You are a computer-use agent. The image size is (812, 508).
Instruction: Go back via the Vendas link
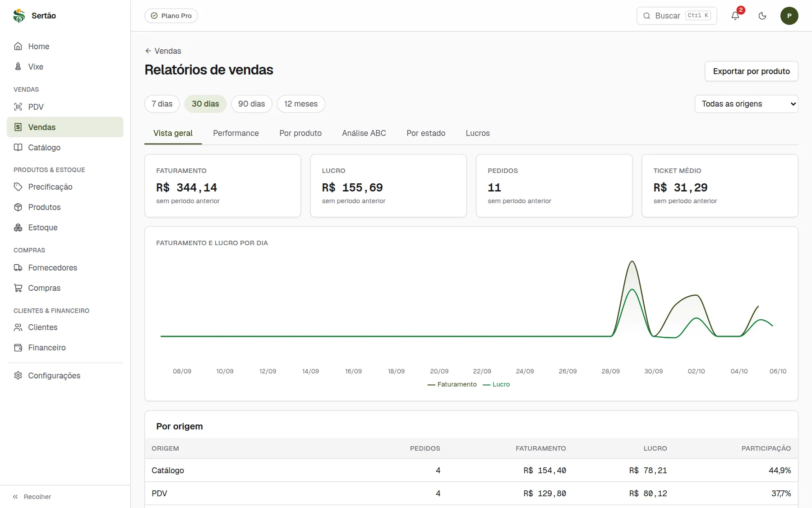[x=163, y=51]
